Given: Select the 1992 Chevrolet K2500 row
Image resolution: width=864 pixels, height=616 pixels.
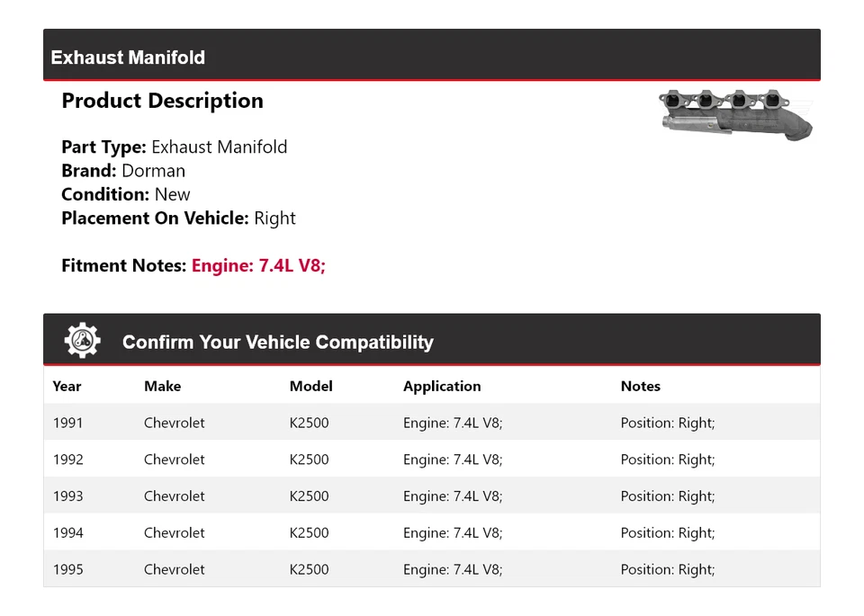Looking at the screenshot, I should [x=431, y=460].
